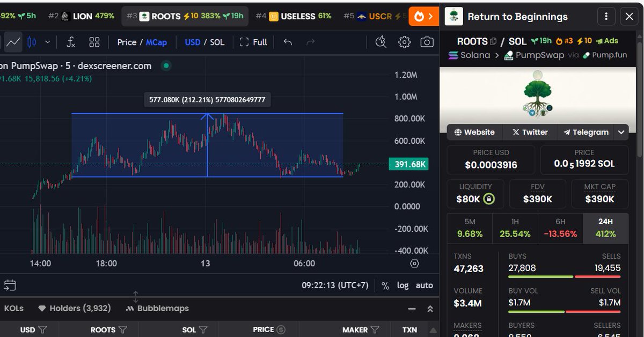Open the token Telegram link
The width and height of the screenshot is (644, 337).
(586, 132)
